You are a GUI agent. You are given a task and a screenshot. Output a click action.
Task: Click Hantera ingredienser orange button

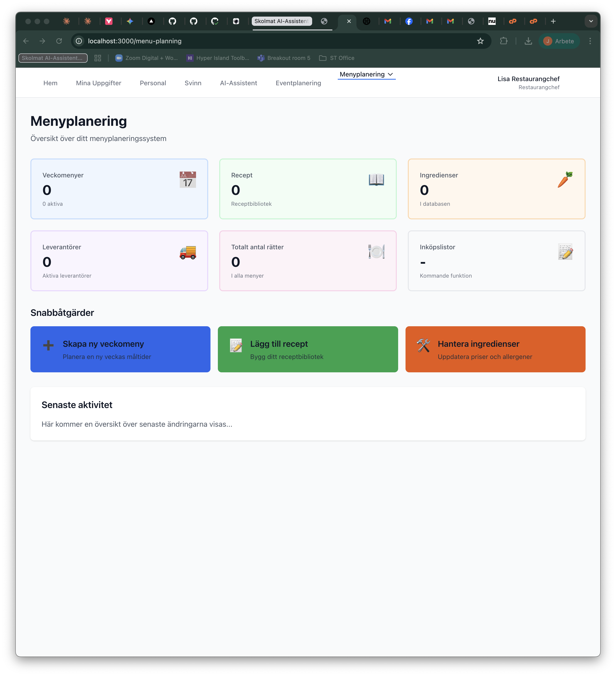[x=495, y=349]
